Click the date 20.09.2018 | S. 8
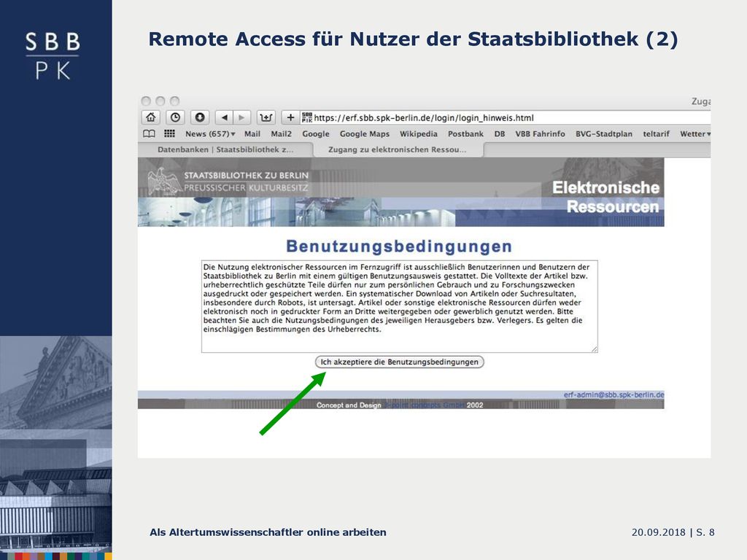 [673, 532]
